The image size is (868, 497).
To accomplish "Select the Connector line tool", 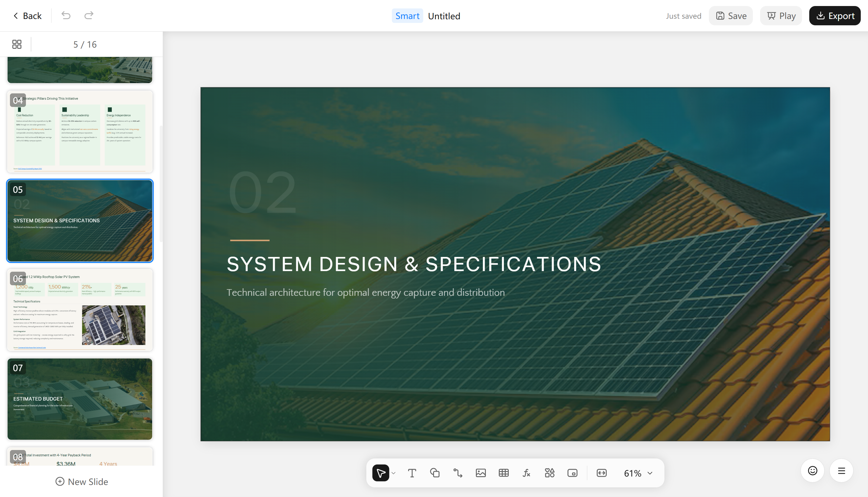I will tap(458, 473).
